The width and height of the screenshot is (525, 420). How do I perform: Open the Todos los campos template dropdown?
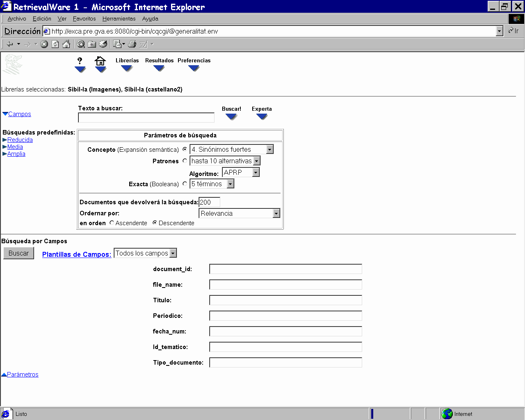click(x=173, y=253)
